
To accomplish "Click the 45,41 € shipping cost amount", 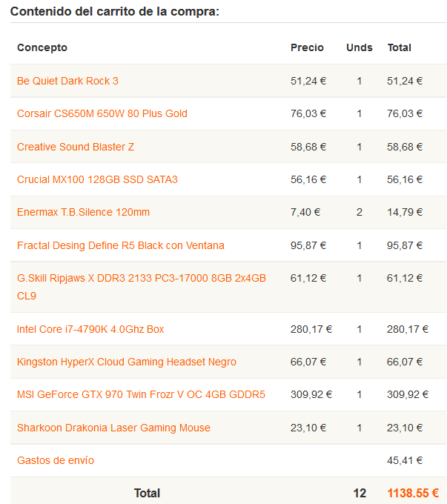I will (x=405, y=460).
